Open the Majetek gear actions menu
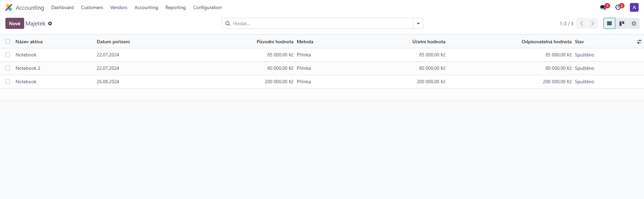Screen dimensions: 644x199 pyautogui.click(x=50, y=23)
